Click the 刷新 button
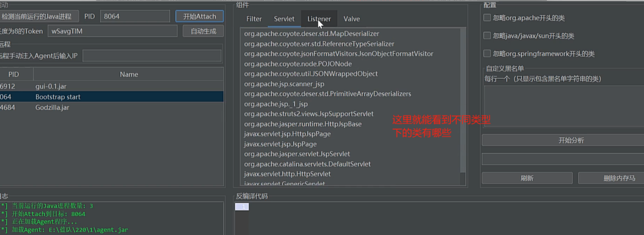 pyautogui.click(x=527, y=178)
